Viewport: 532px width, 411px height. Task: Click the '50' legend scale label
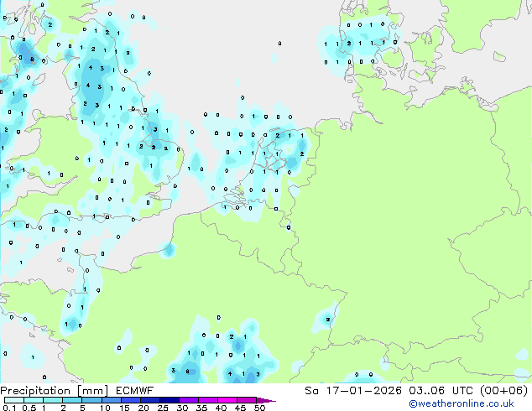click(259, 408)
